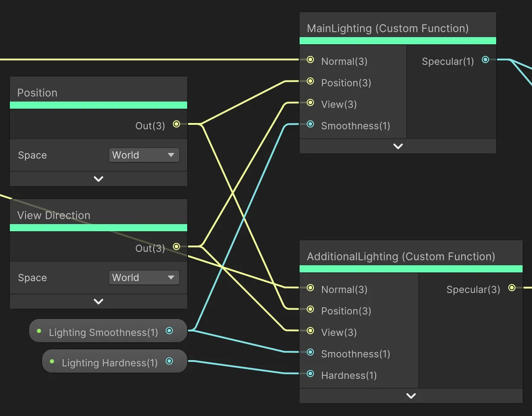Image resolution: width=532 pixels, height=416 pixels.
Task: Click the Position node Out(3) port
Action: (176, 124)
